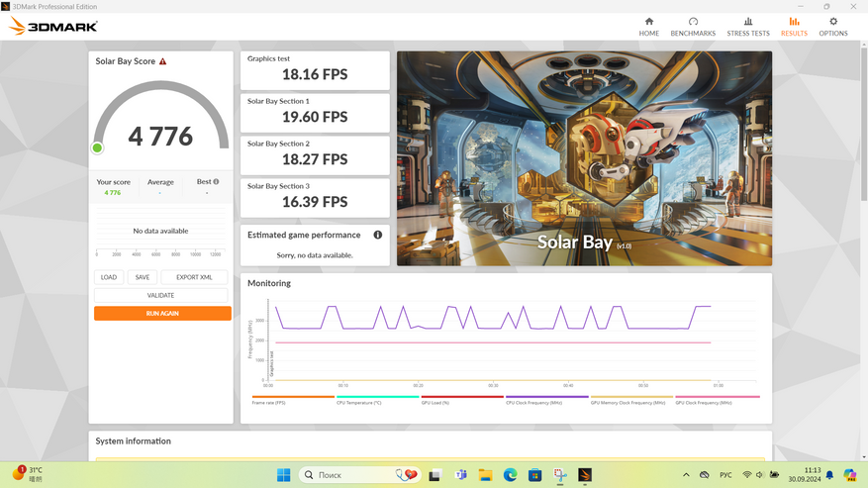Viewport: 868px width, 488px height.
Task: Click the info icon next to Best
Action: [216, 182]
